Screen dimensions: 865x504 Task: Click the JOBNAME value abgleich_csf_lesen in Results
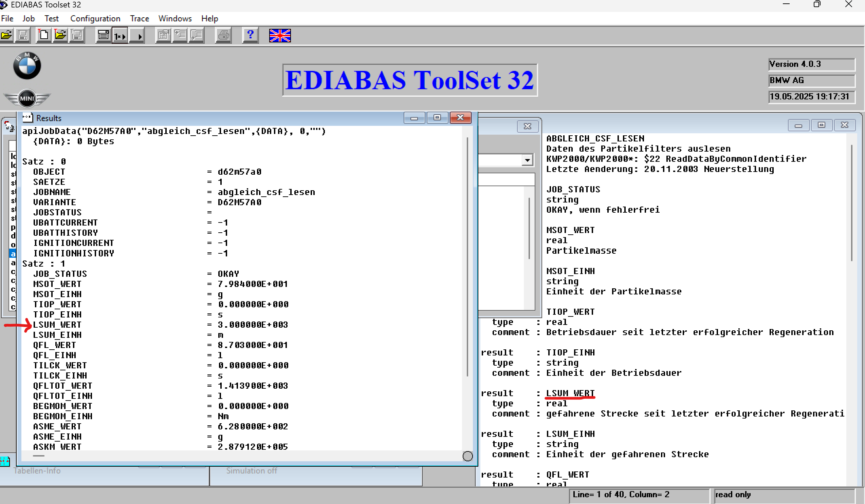pyautogui.click(x=266, y=192)
